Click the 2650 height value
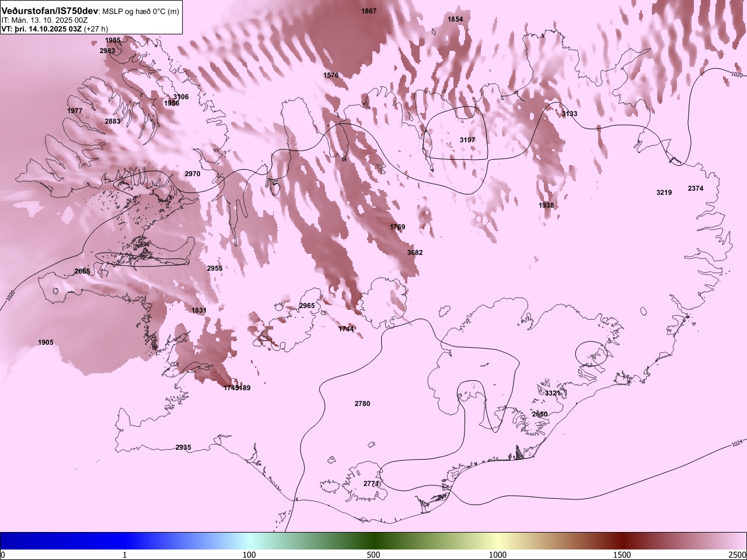This screenshot has width=747, height=560. pos(540,414)
